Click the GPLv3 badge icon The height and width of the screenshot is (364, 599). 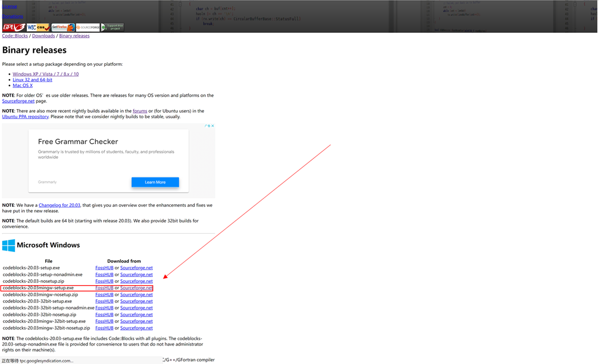click(14, 27)
